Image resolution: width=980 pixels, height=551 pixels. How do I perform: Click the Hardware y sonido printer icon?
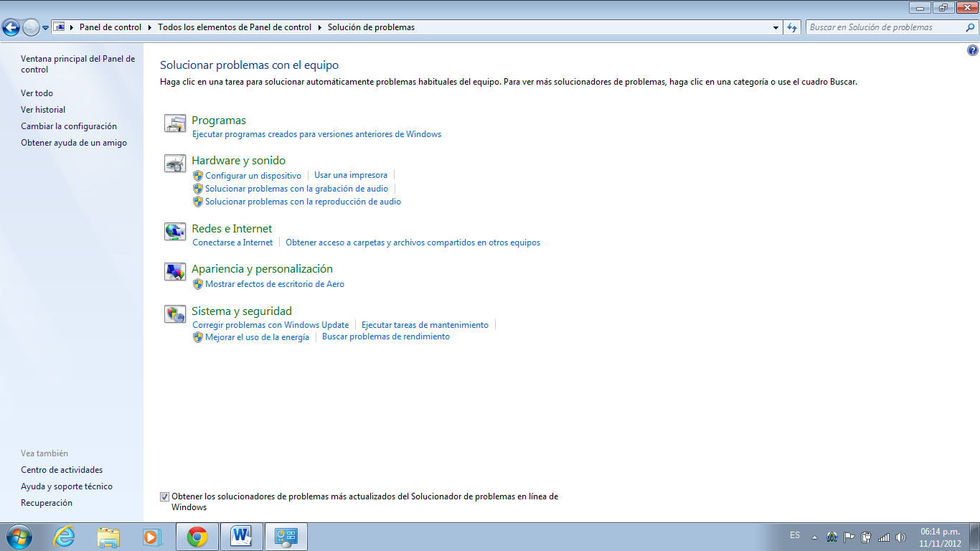(x=174, y=164)
